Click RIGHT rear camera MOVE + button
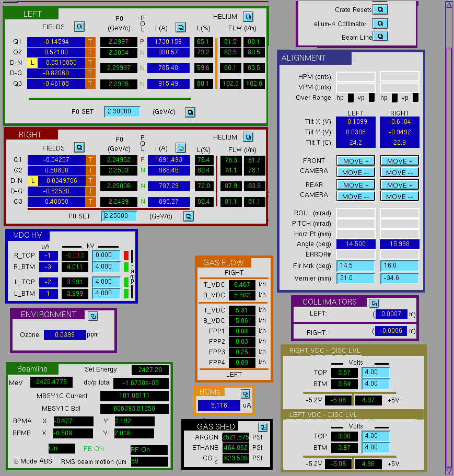Viewport: 454px width, 476px height. (x=400, y=185)
